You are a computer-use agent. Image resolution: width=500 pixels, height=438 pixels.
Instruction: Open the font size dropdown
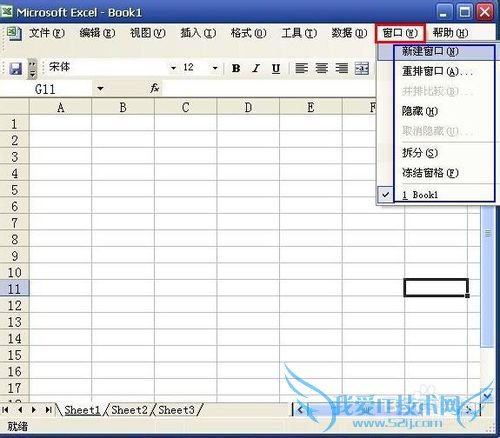tap(215, 68)
